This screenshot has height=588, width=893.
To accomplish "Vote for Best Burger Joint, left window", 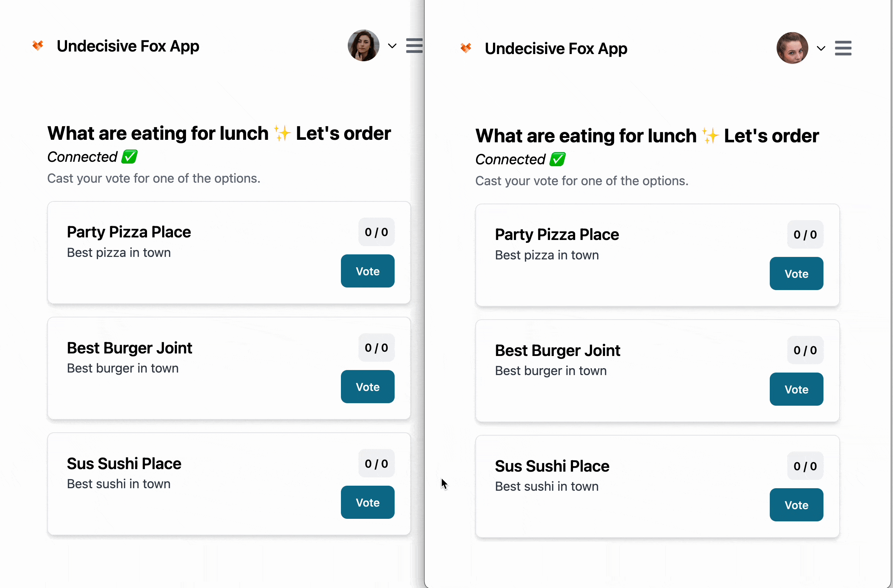I will (367, 387).
